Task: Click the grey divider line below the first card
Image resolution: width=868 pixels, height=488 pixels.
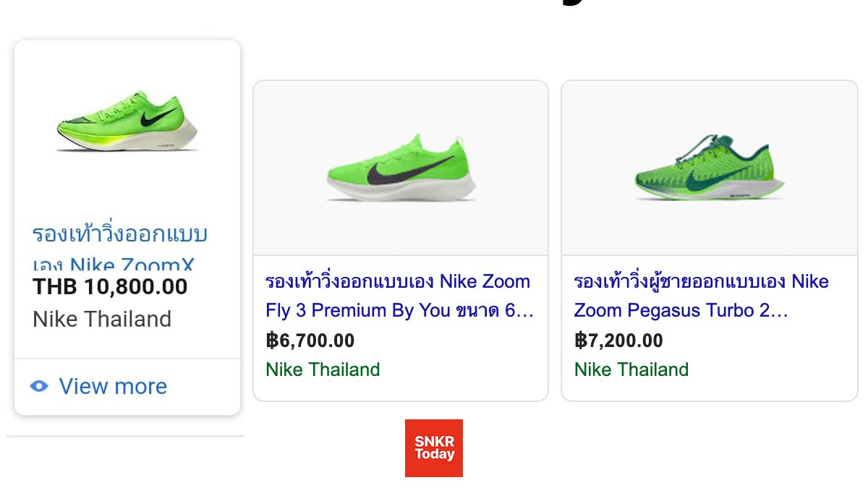Action: 126,436
